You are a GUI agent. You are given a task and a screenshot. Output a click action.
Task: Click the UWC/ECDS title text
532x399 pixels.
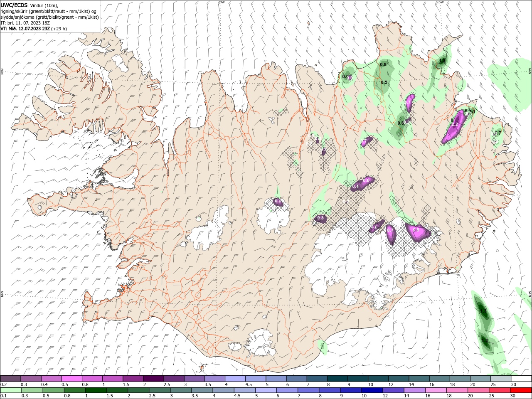(14, 5)
